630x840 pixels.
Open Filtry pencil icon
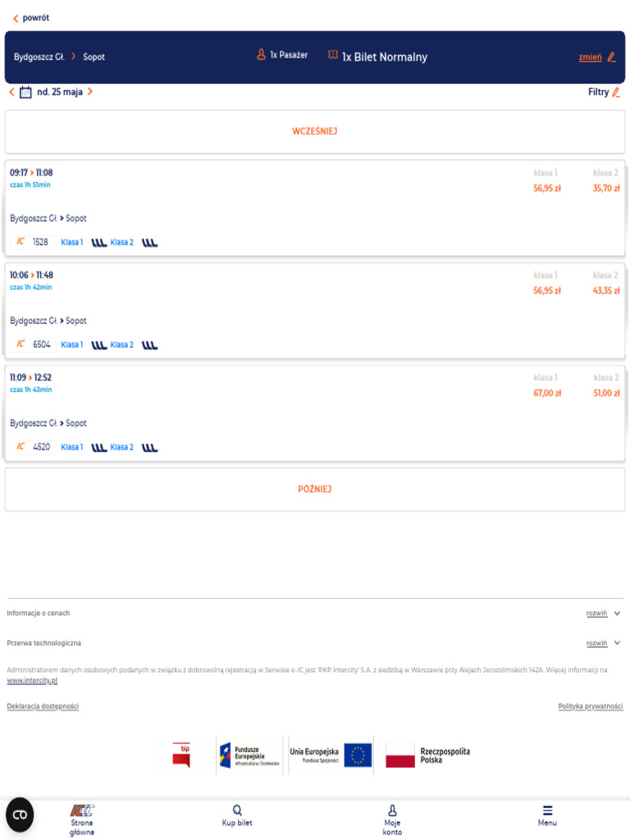[616, 92]
